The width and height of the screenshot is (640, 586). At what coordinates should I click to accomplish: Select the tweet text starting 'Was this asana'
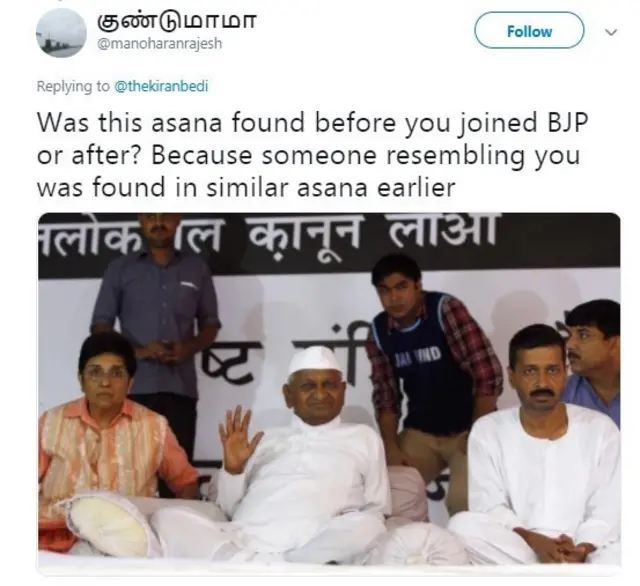[x=313, y=155]
